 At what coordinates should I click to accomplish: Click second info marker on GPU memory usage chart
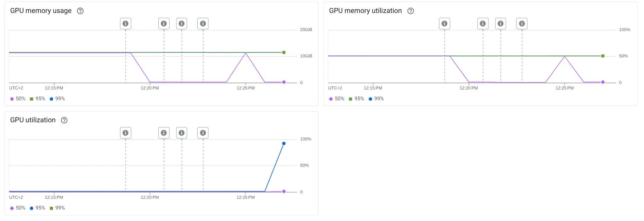pos(164,23)
